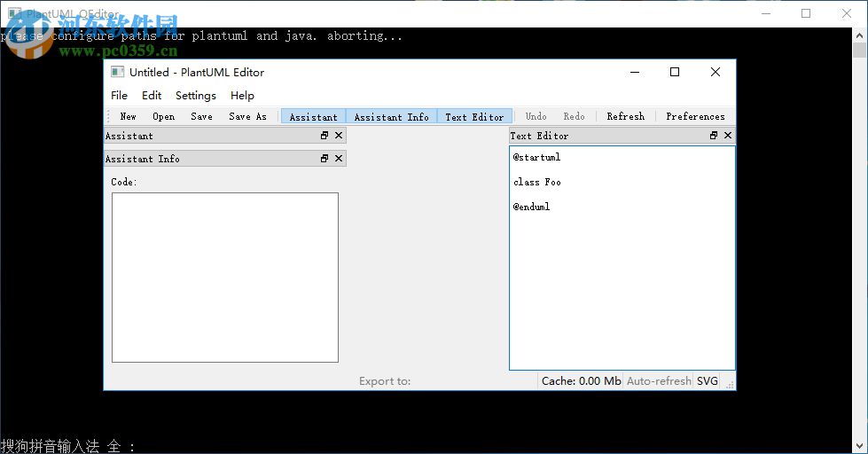The image size is (868, 454).
Task: Click the console window scrollbar up arrow
Action: [860, 35]
